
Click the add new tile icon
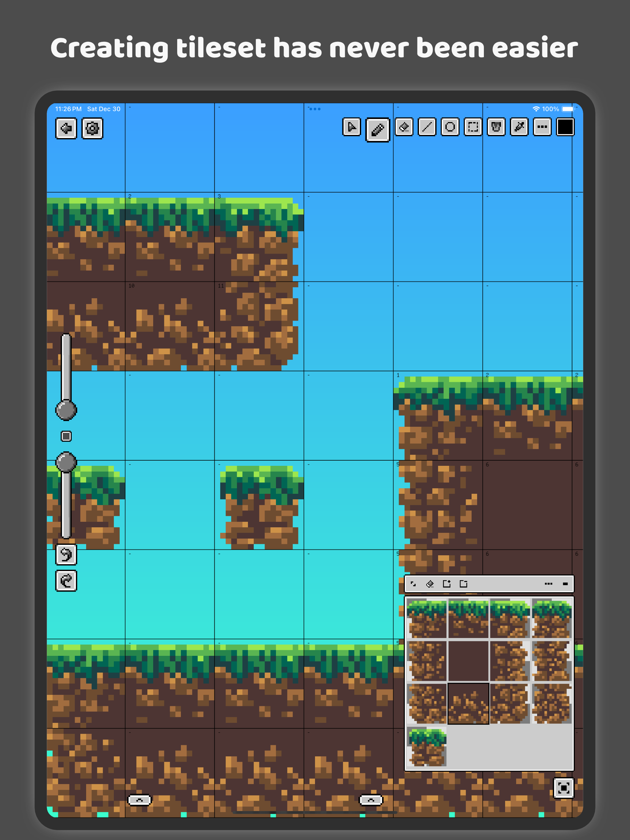coord(447,584)
